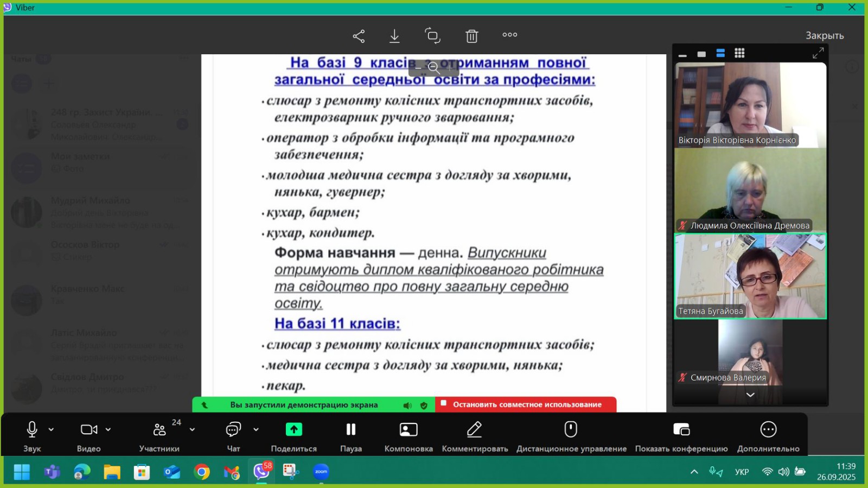
Task: Show more participants with the down chevron
Action: (x=750, y=395)
